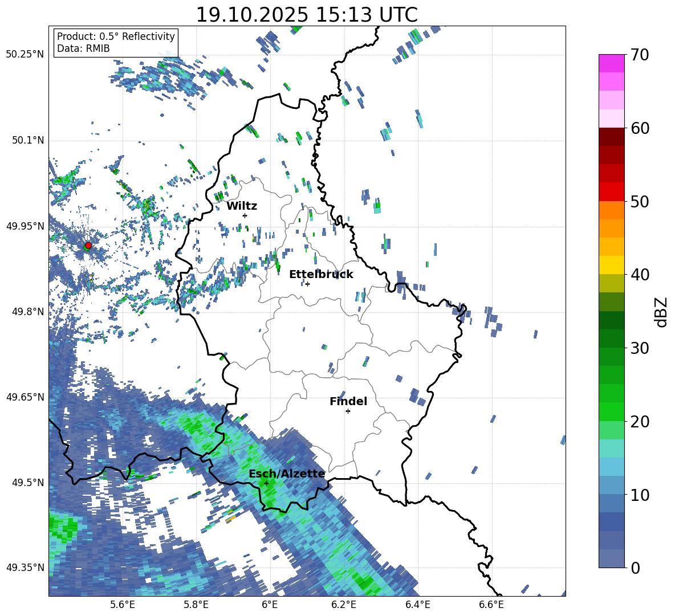The width and height of the screenshot is (675, 616).
Task: Click the colorbar tick label 30
Action: [640, 348]
